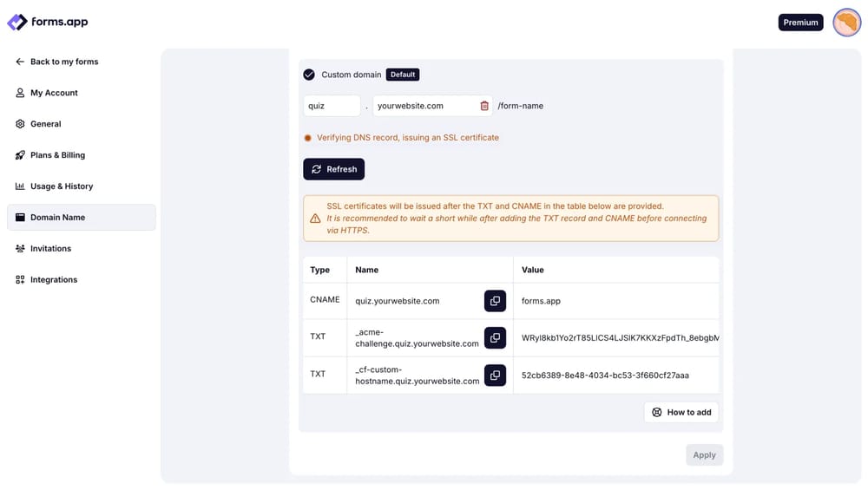Delete the domain with trash icon
This screenshot has width=868, height=490.
[x=484, y=106]
